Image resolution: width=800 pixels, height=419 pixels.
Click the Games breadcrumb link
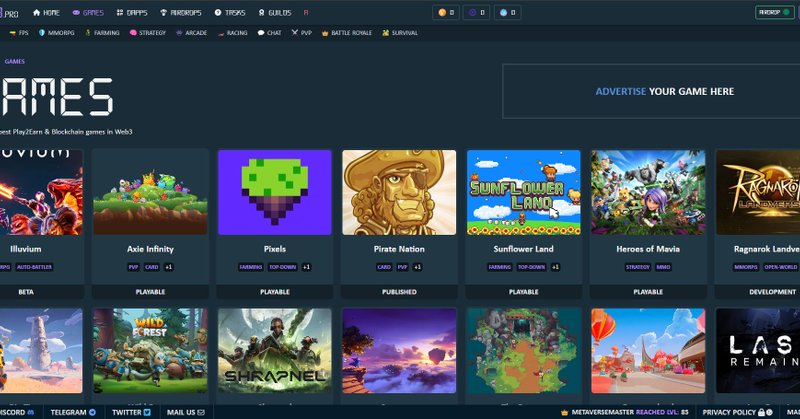click(15, 61)
